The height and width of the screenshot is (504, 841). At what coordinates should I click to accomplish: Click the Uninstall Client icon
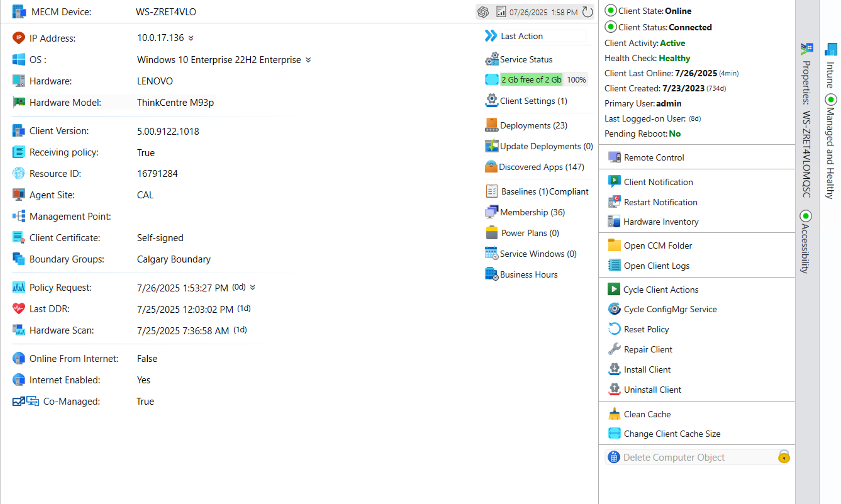tap(614, 389)
